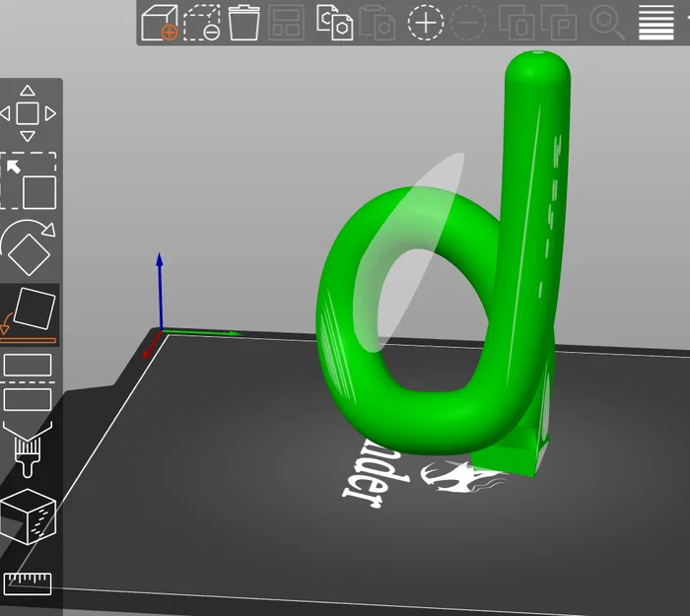Toggle the Place on face tool
The height and width of the screenshot is (616, 690).
point(29,315)
